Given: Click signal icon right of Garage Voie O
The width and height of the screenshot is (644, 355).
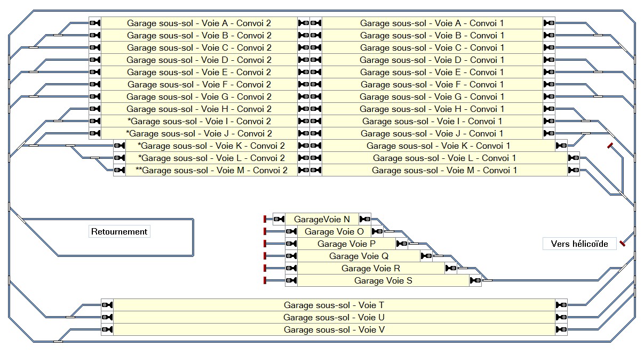Looking at the screenshot, I should pos(377,231).
